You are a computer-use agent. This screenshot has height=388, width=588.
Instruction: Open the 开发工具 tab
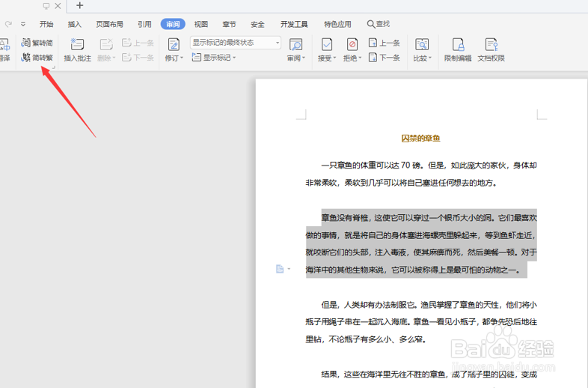click(294, 25)
